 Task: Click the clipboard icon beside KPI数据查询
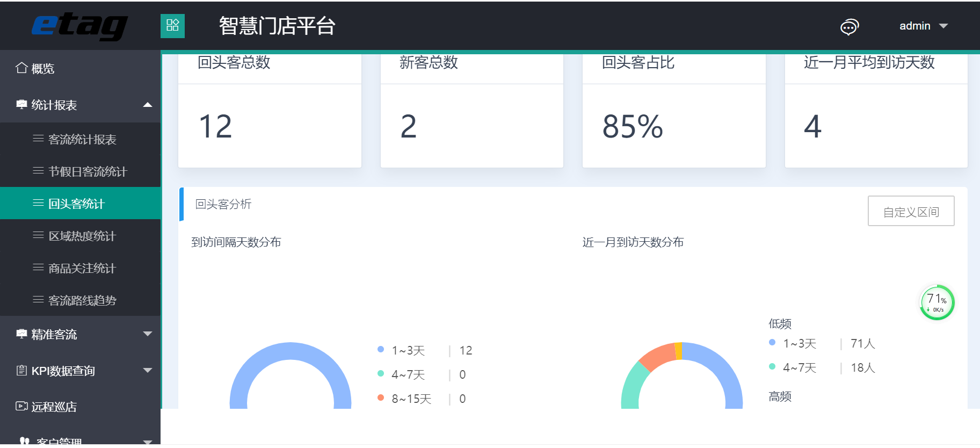(21, 370)
